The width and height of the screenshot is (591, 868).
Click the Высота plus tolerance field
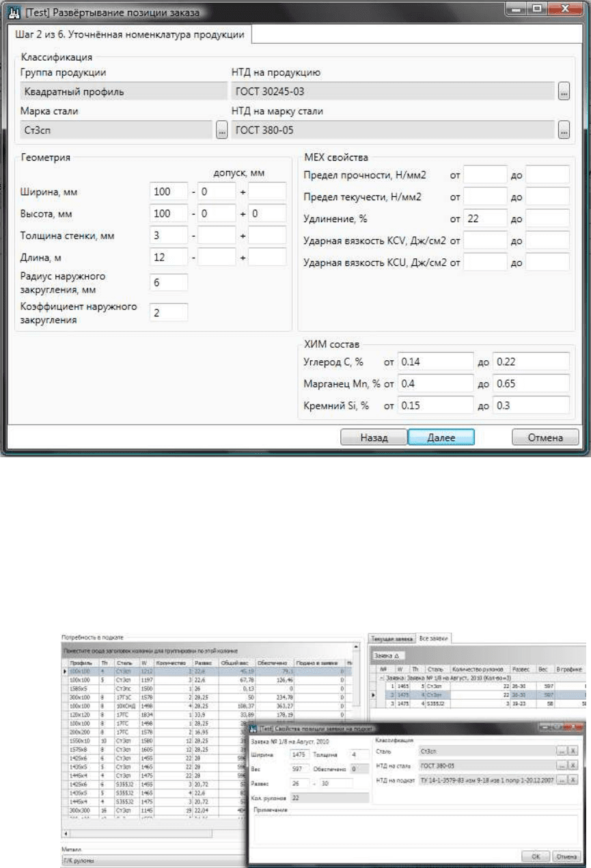(267, 214)
